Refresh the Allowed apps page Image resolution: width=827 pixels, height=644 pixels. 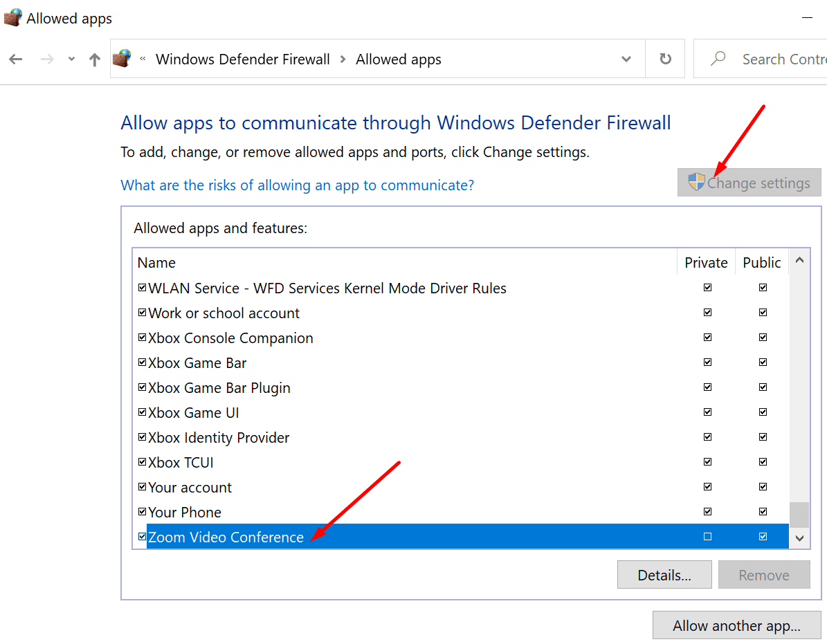pyautogui.click(x=666, y=59)
